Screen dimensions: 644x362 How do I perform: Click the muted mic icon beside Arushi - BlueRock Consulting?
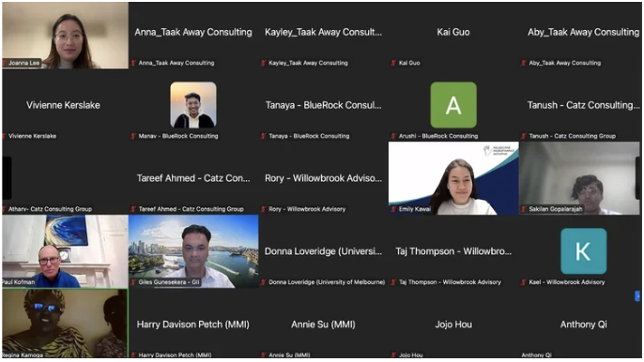pyautogui.click(x=393, y=136)
